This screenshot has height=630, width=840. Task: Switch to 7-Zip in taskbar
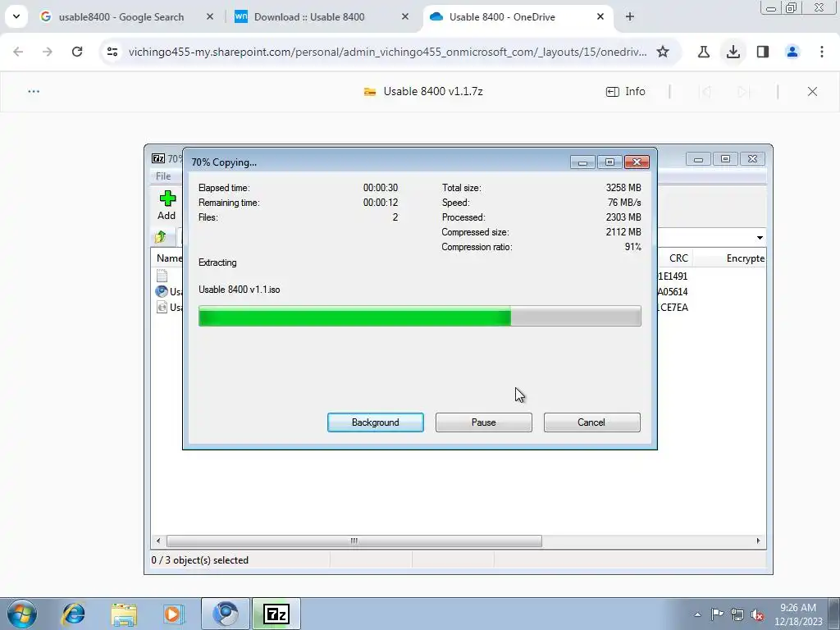pos(276,614)
